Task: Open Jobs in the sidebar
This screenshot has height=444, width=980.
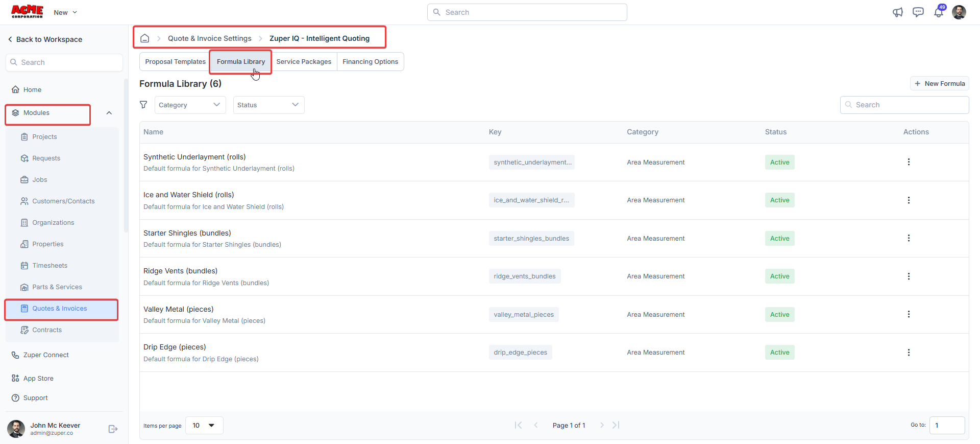Action: [62, 180]
